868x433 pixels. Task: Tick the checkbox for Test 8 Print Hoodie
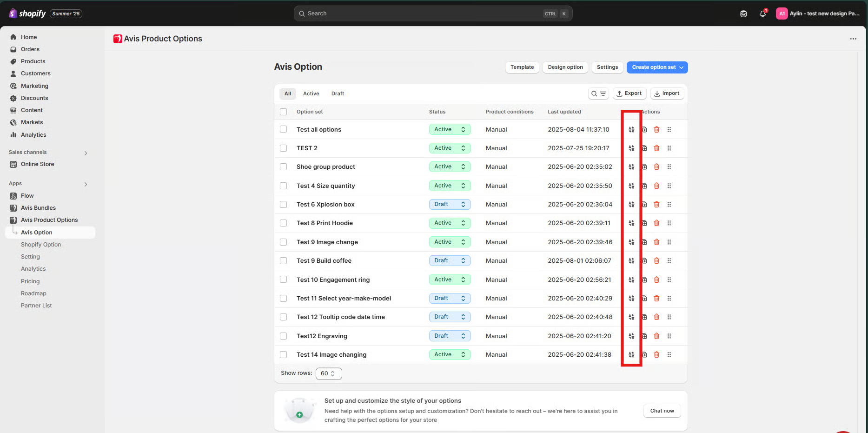(283, 223)
